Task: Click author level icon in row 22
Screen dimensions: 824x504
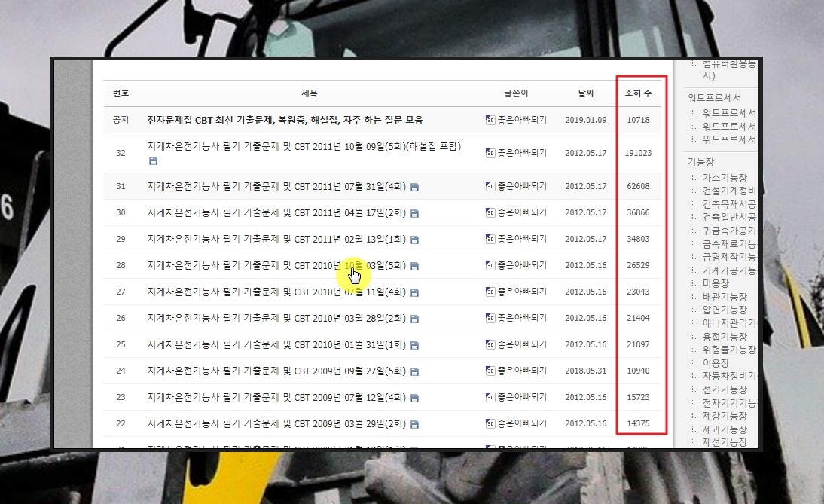Action: point(490,423)
